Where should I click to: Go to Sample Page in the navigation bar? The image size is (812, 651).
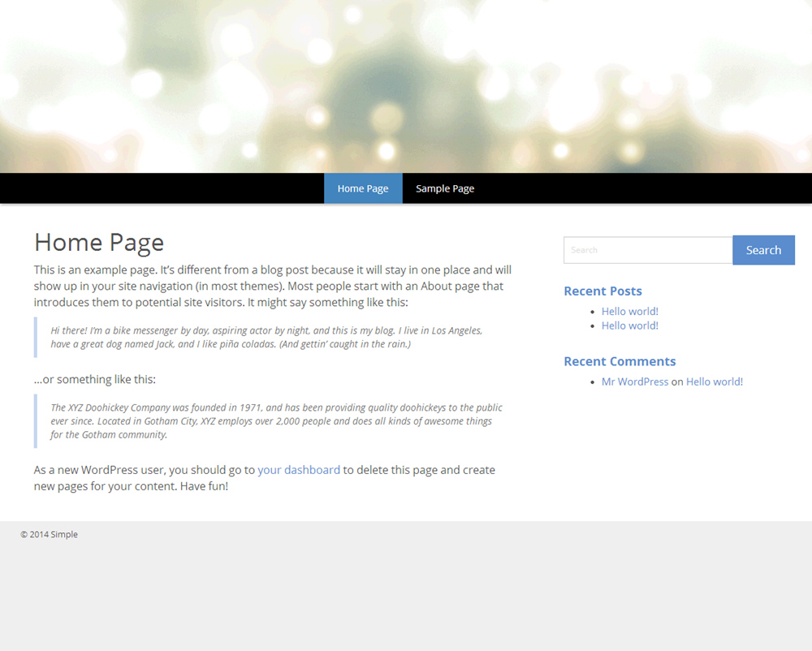[445, 188]
